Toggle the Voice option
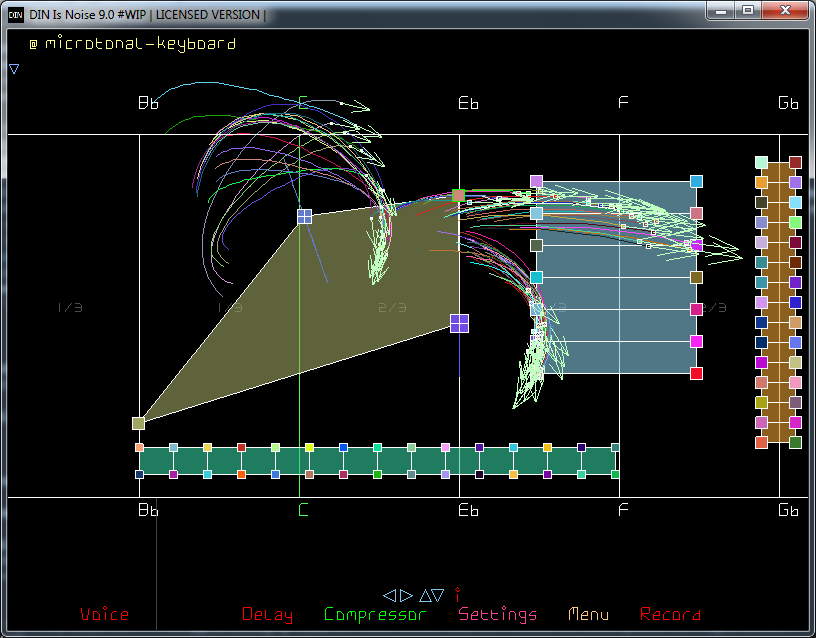The width and height of the screenshot is (816, 638). (104, 614)
